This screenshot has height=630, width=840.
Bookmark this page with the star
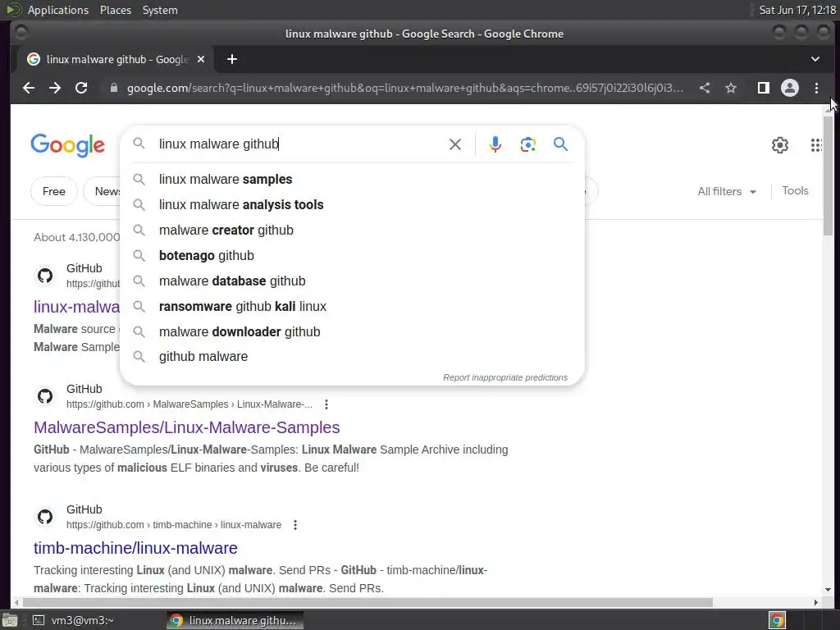click(731, 88)
